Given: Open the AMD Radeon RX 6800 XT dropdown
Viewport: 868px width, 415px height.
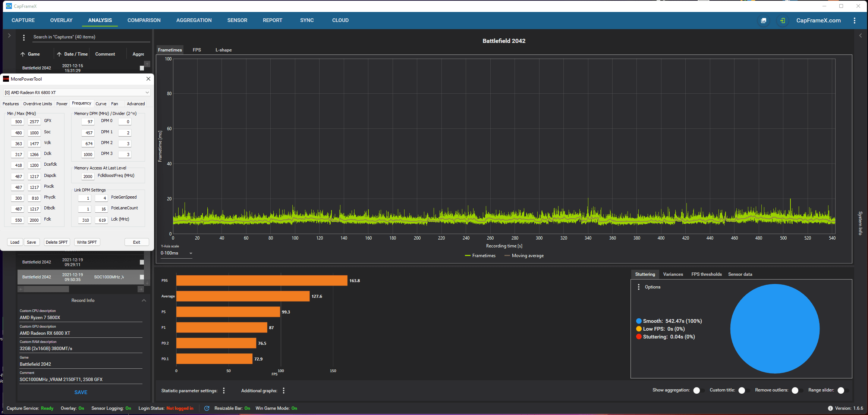Looking at the screenshot, I should click(77, 93).
